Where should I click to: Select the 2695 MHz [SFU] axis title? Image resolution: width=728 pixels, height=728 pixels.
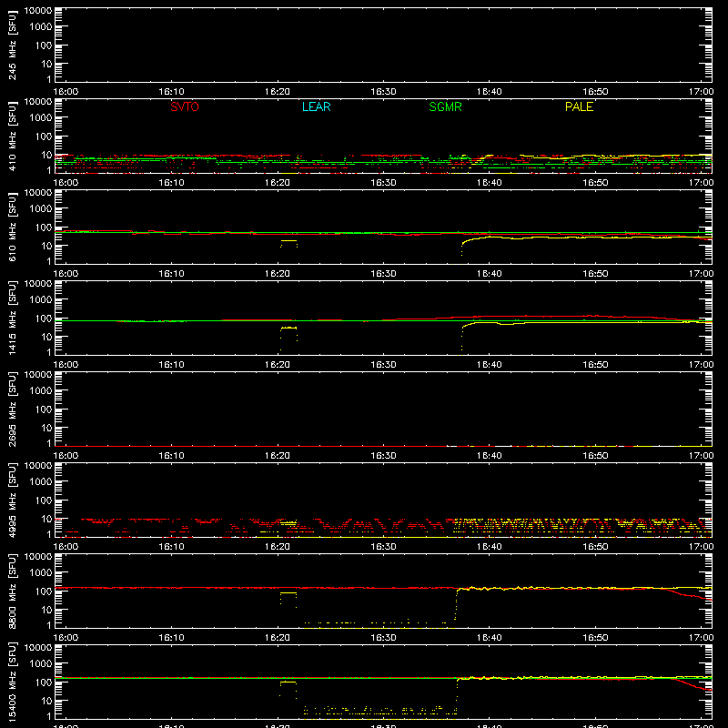coord(13,409)
